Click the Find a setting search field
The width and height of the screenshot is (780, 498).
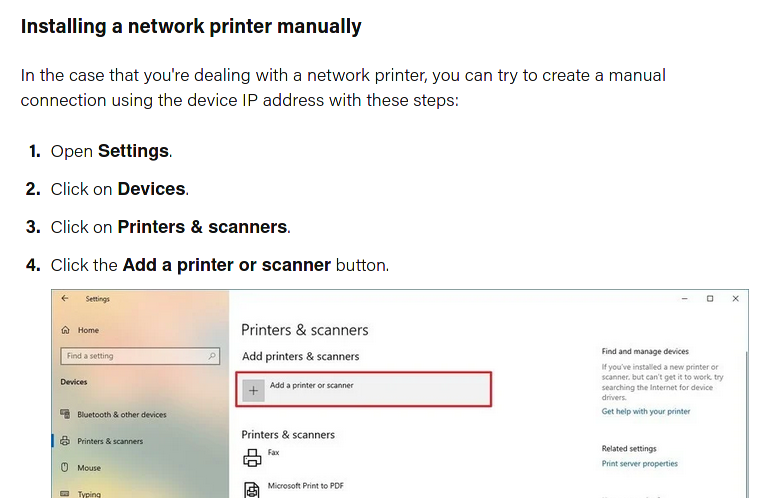[x=140, y=356]
